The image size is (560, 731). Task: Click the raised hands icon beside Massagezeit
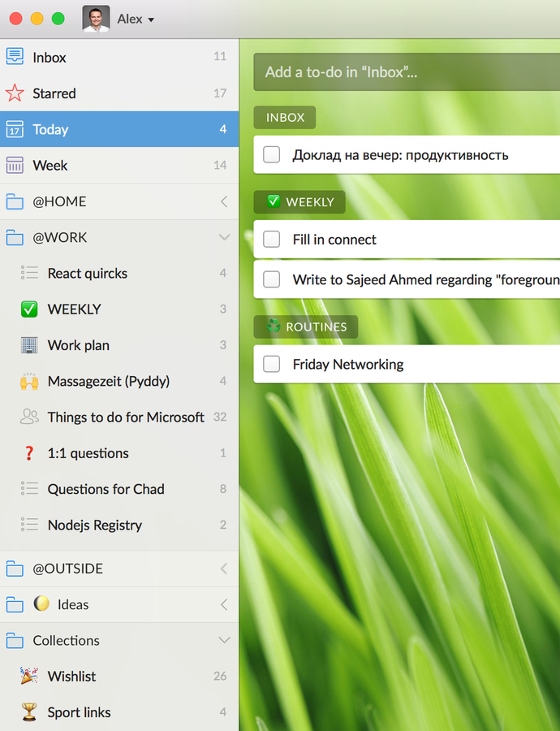29,382
